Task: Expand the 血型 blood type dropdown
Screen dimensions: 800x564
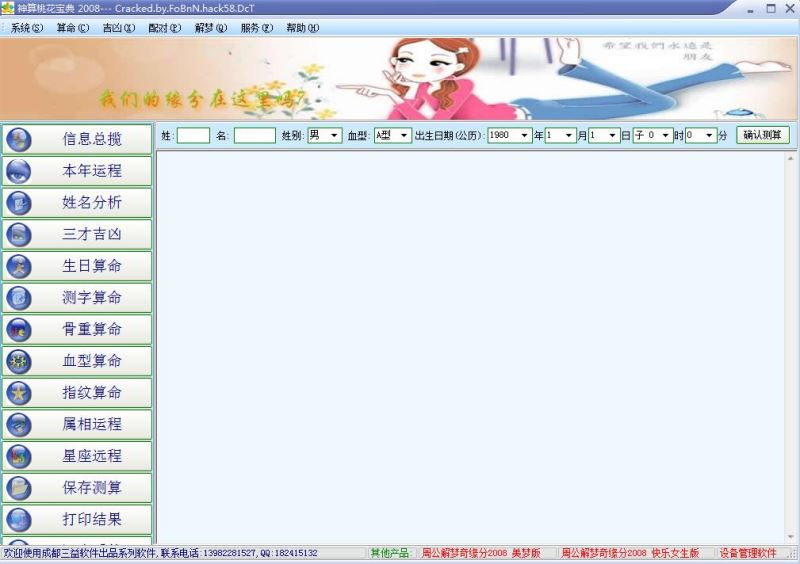Action: click(x=404, y=135)
